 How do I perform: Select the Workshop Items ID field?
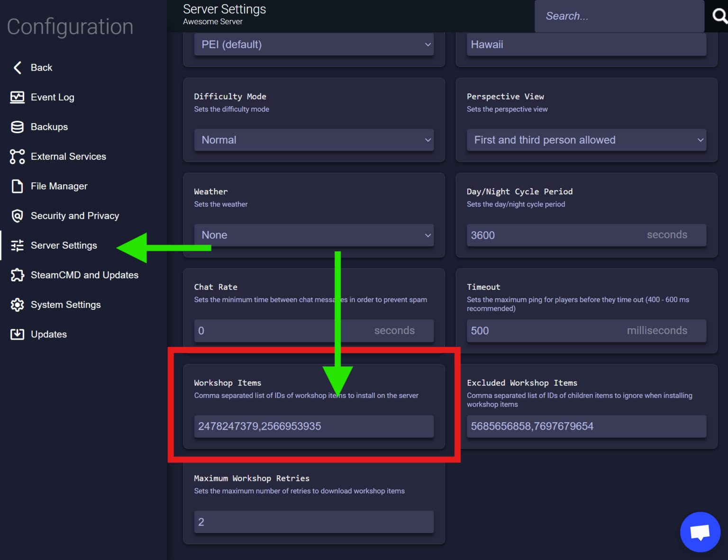(x=314, y=426)
